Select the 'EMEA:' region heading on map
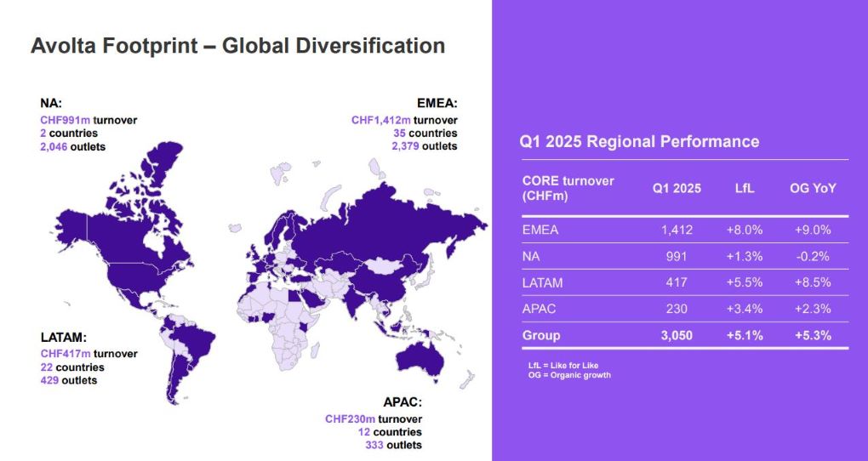 [437, 102]
